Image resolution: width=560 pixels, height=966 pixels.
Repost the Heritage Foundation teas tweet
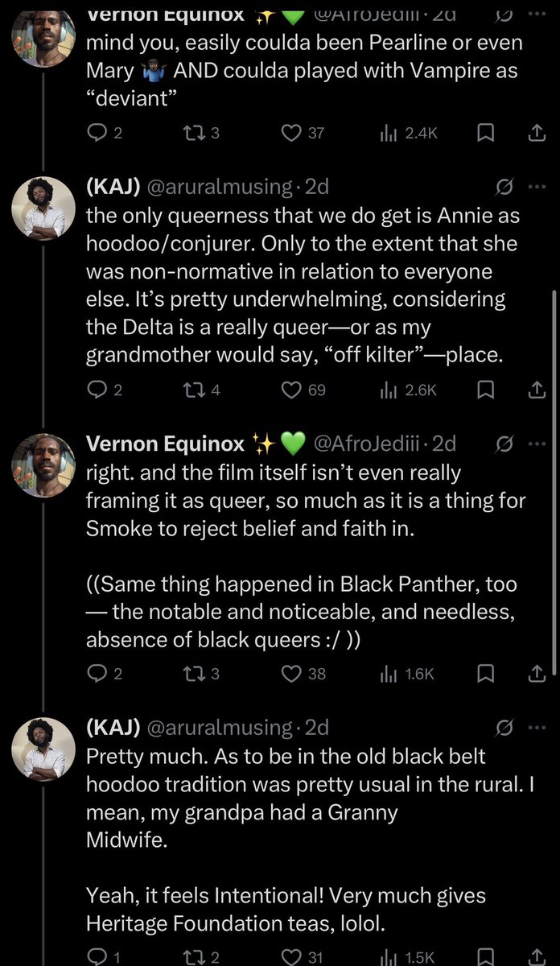coord(192,956)
